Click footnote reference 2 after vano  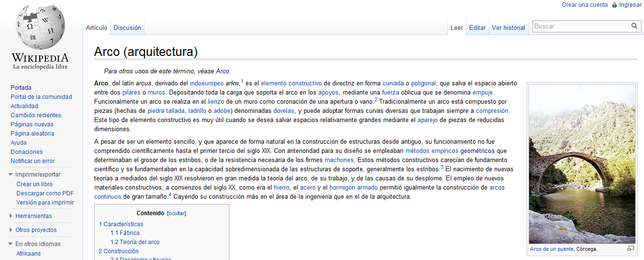click(x=376, y=99)
